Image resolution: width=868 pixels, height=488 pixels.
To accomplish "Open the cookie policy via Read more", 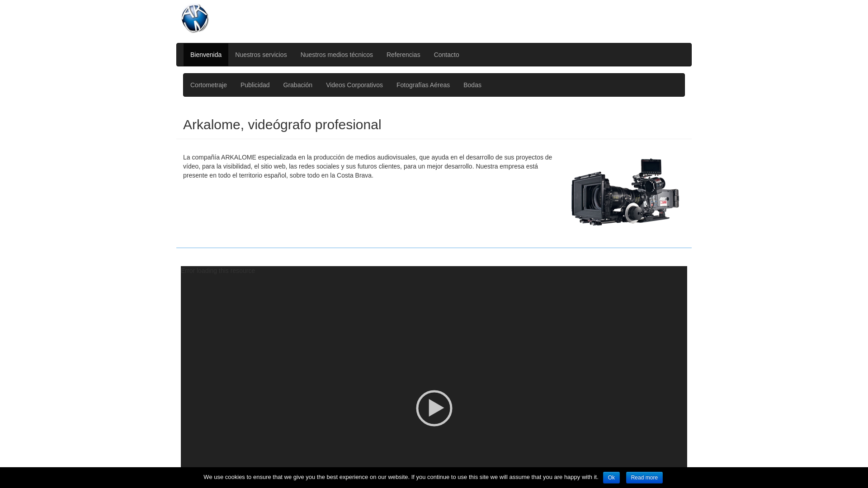I will coord(644,477).
